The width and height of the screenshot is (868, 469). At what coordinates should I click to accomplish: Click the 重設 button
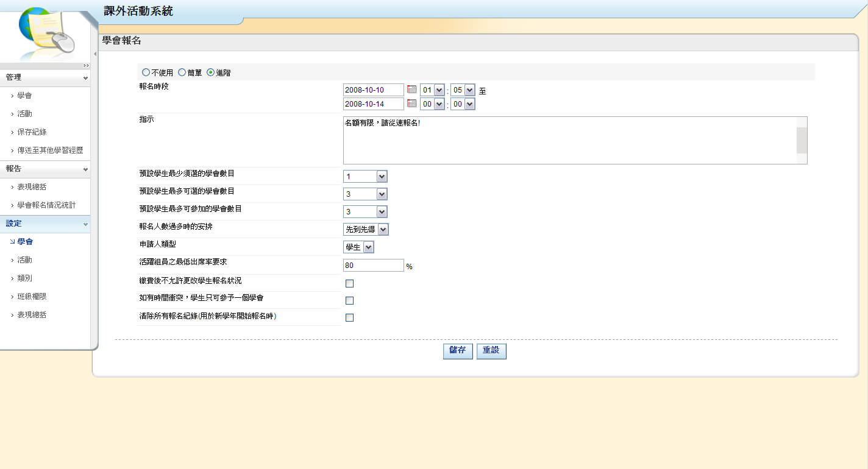pos(491,351)
